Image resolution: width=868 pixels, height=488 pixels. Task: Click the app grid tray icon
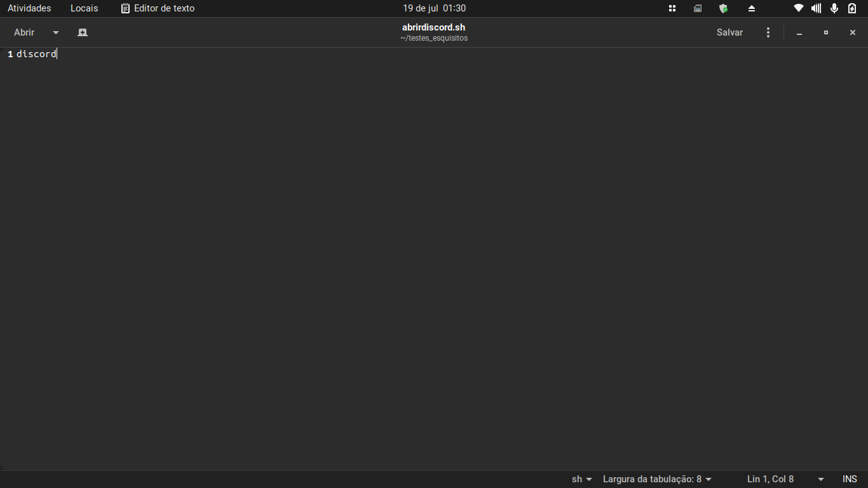[x=672, y=8]
